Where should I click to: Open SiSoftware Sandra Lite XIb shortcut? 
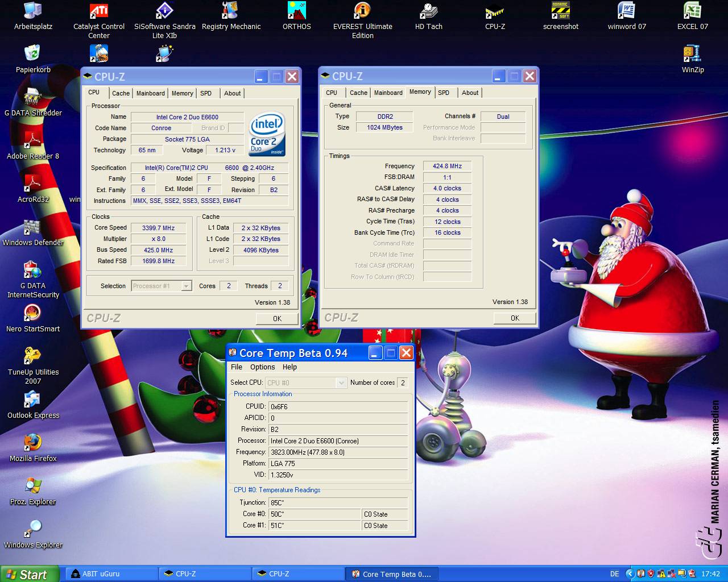[165, 20]
